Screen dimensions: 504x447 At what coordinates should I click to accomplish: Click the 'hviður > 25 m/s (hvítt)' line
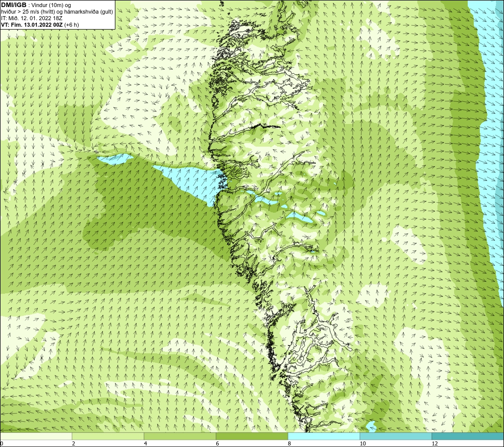(57, 12)
